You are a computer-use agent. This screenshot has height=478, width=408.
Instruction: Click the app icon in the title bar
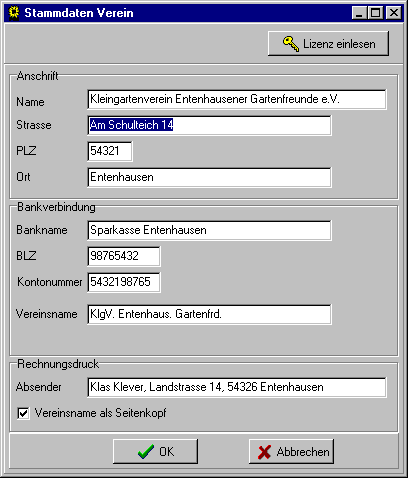(x=14, y=13)
